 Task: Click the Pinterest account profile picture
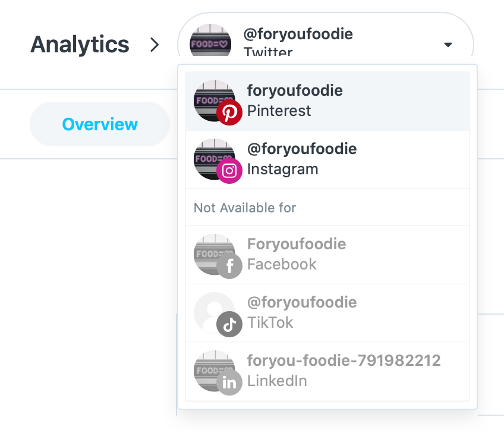(x=215, y=101)
